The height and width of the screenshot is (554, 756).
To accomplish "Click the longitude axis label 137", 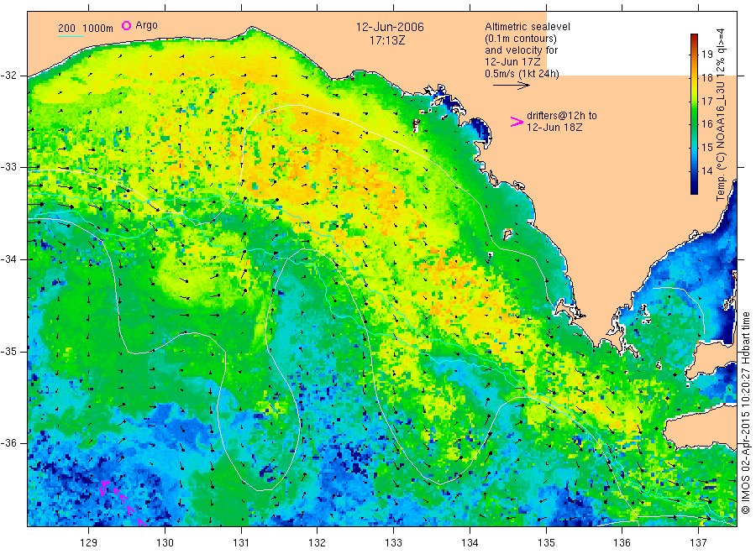I will (698, 543).
